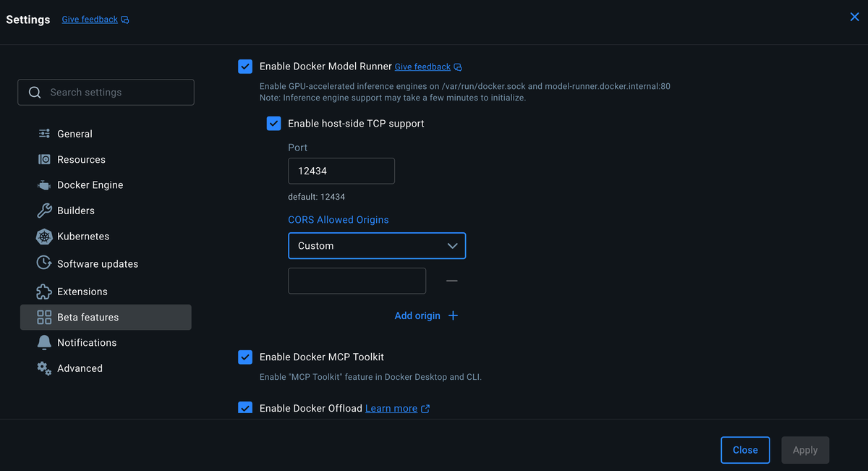This screenshot has height=471, width=868.
Task: Click the Builders wrench icon
Action: pos(44,211)
